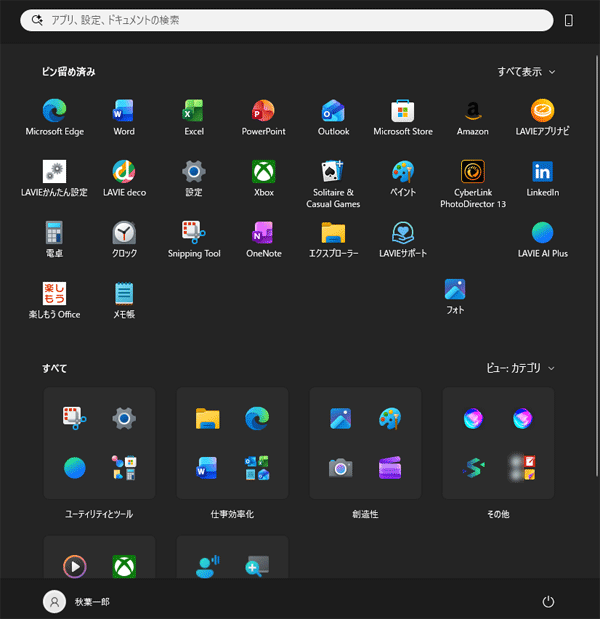The height and width of the screenshot is (619, 600).
Task: Open Photos in 創造性 group
Action: pos(340,418)
